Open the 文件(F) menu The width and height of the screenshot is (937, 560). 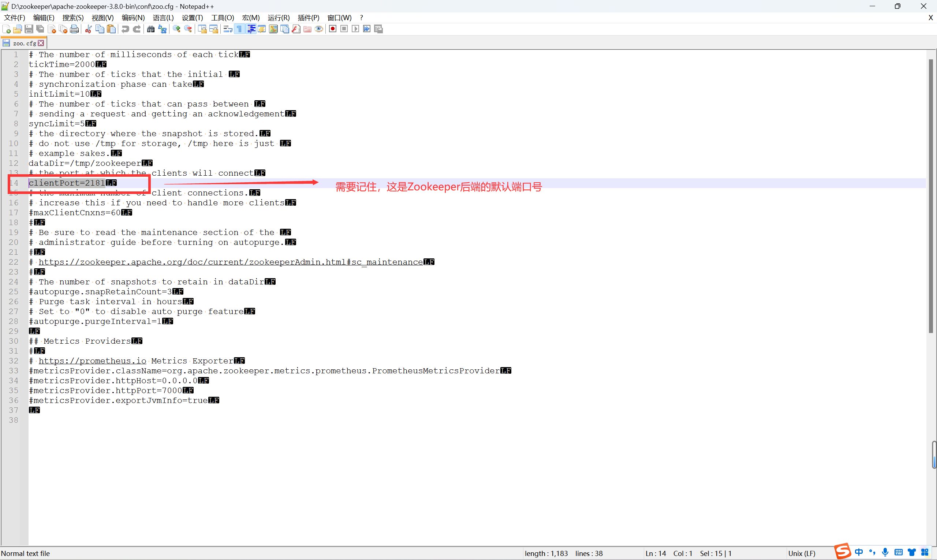pyautogui.click(x=14, y=18)
